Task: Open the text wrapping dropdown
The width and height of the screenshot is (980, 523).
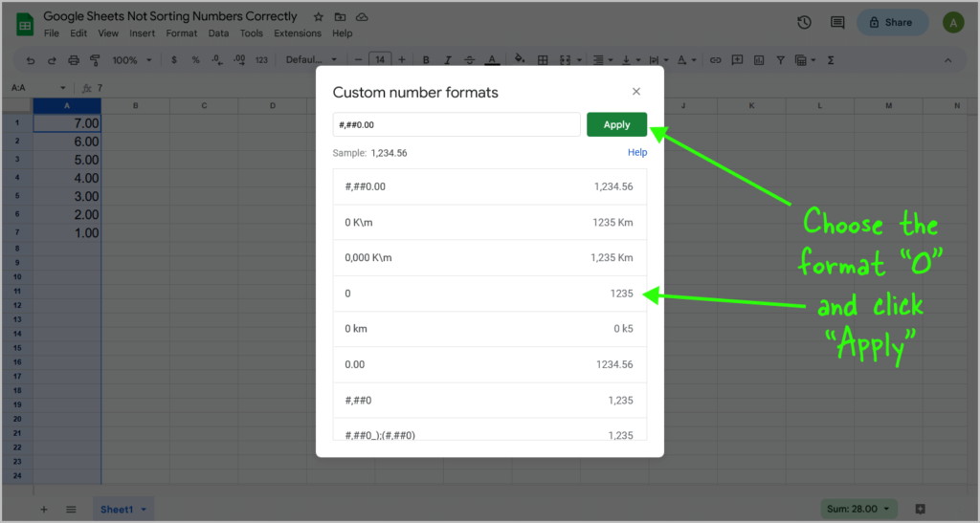Action: tap(658, 60)
